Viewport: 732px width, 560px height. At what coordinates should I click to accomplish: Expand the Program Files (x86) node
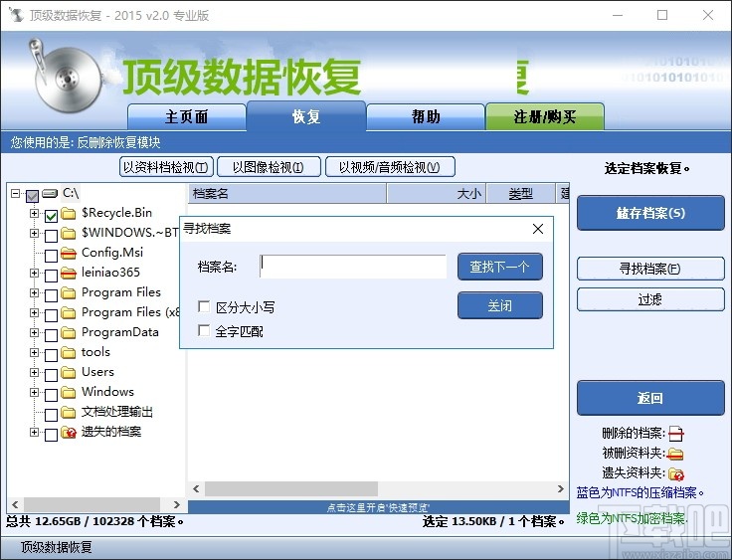click(34, 312)
